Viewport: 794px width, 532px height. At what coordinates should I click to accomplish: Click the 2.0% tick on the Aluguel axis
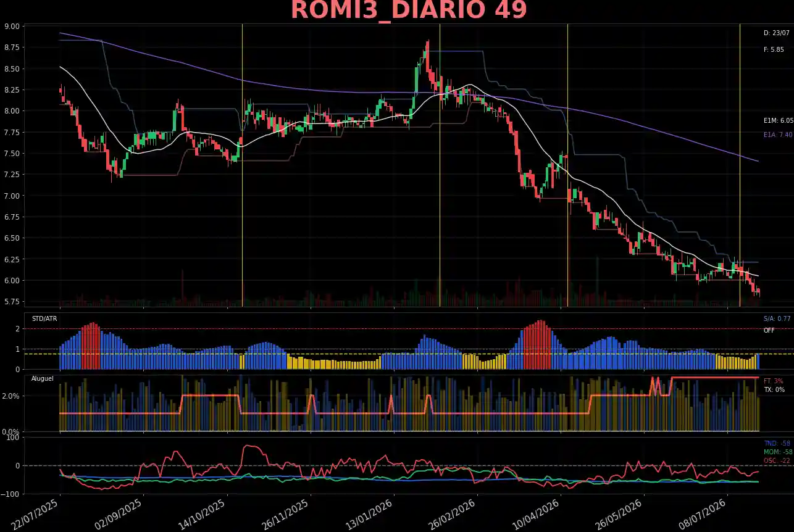coord(11,396)
